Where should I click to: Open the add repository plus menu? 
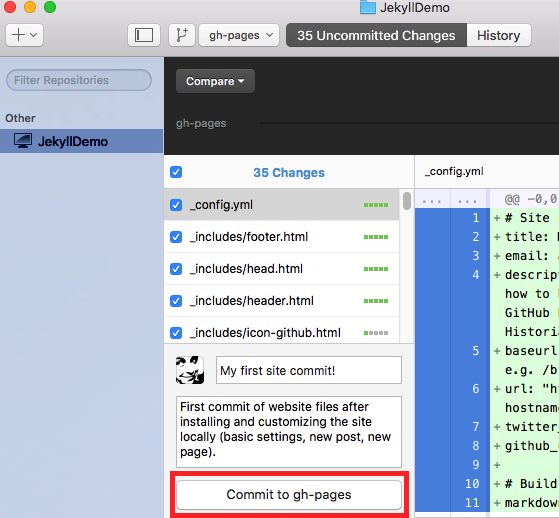tap(24, 35)
